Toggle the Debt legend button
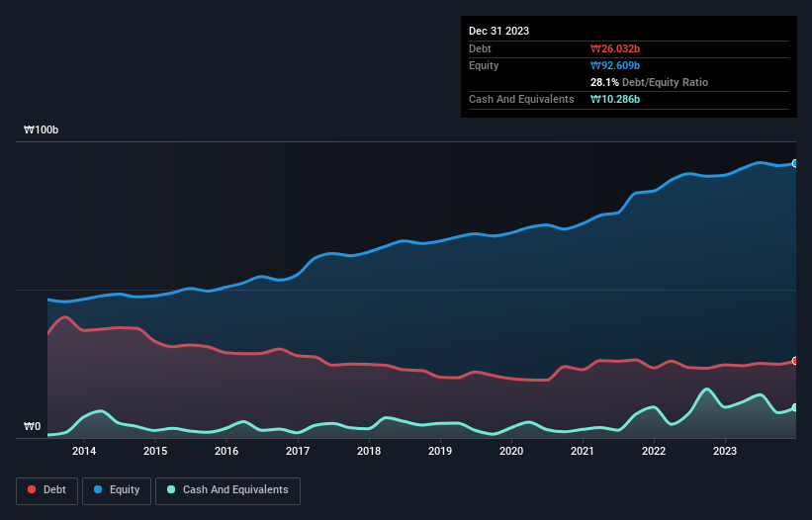Viewport: 812px width, 520px height. tap(47, 490)
